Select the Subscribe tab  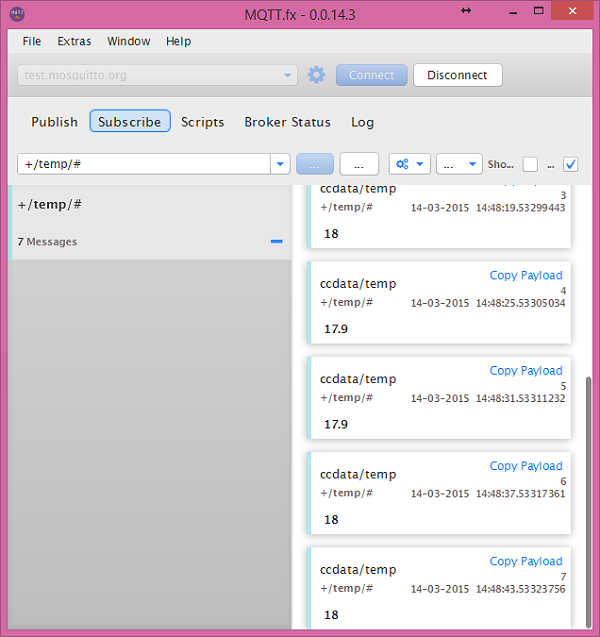(130, 121)
